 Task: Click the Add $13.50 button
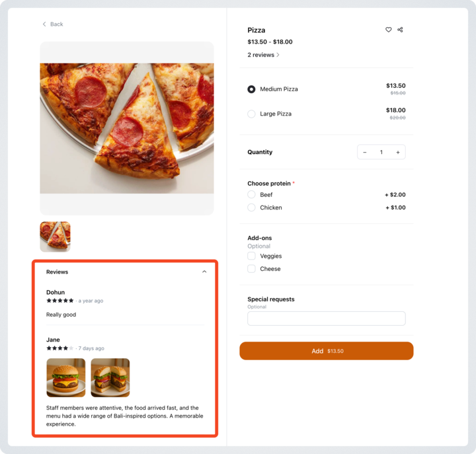click(327, 351)
